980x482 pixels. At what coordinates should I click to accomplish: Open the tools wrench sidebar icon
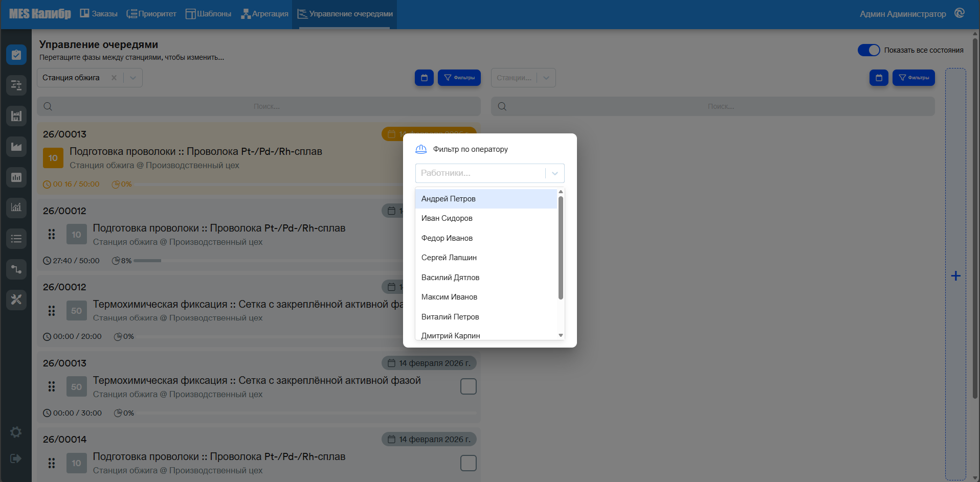point(16,300)
